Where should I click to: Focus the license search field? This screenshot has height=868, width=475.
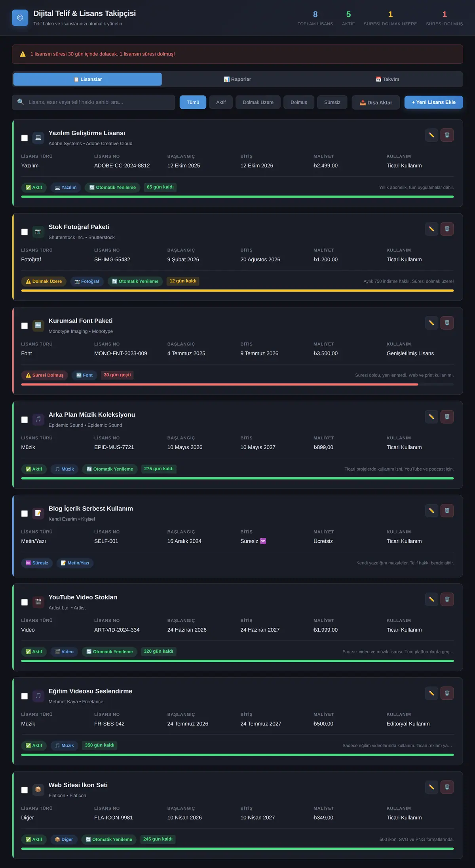pyautogui.click(x=93, y=102)
